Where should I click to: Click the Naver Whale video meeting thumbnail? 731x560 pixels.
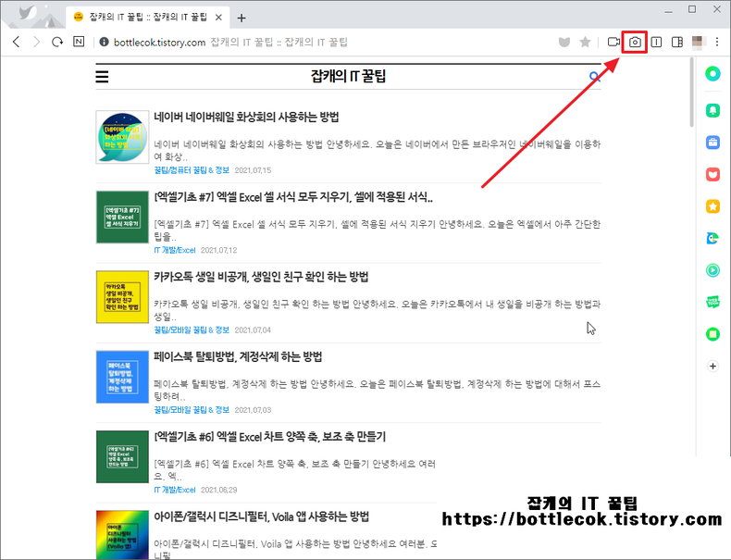122,137
